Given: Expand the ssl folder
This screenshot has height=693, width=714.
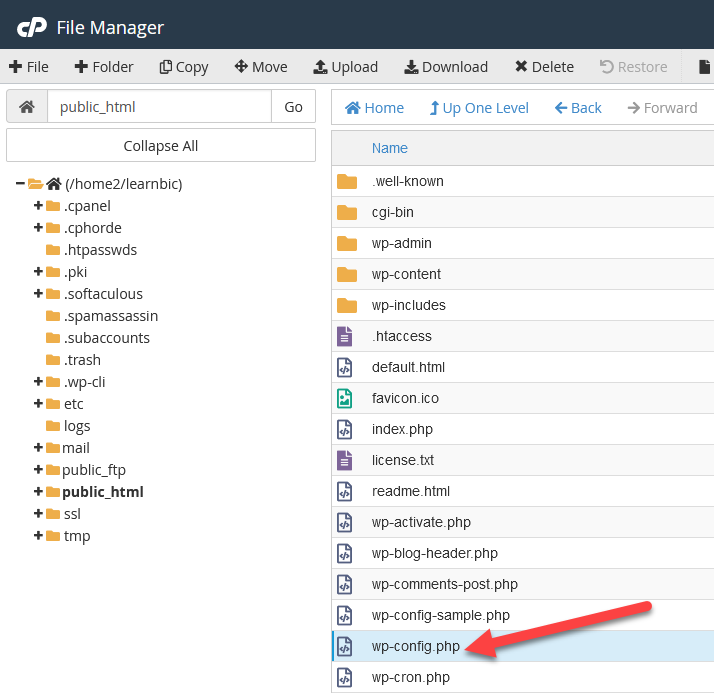Looking at the screenshot, I should [38, 514].
